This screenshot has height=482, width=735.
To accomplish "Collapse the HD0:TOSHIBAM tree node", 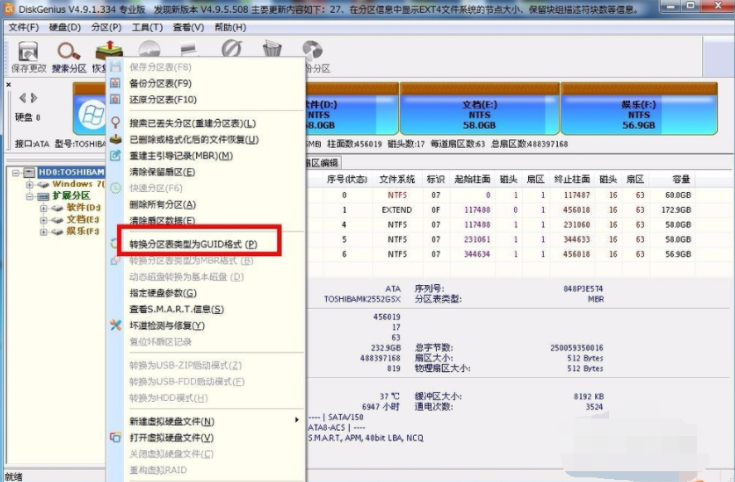I will pos(15,173).
